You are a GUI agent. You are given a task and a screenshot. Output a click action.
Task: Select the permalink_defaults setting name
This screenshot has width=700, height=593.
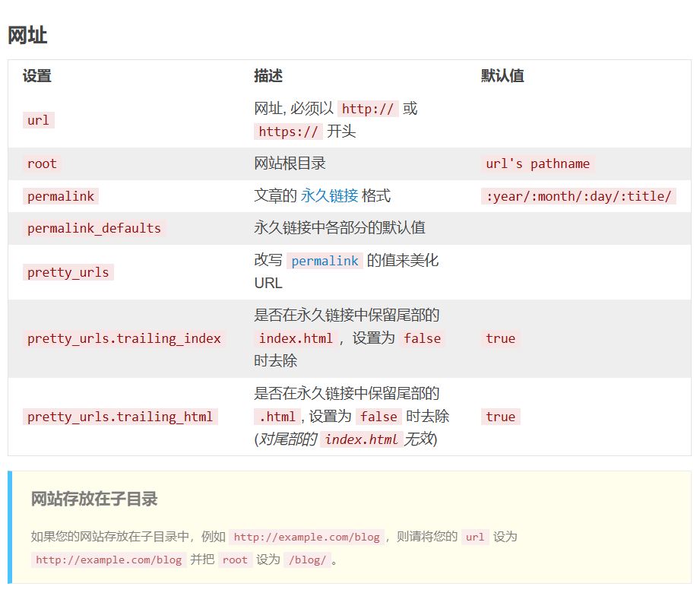[94, 228]
